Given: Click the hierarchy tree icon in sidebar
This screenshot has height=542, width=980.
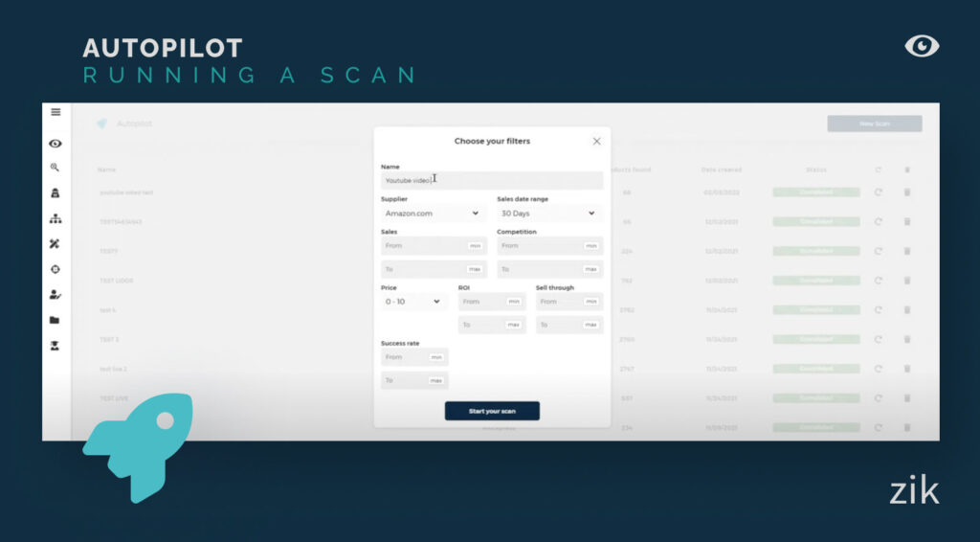Looking at the screenshot, I should click(56, 218).
